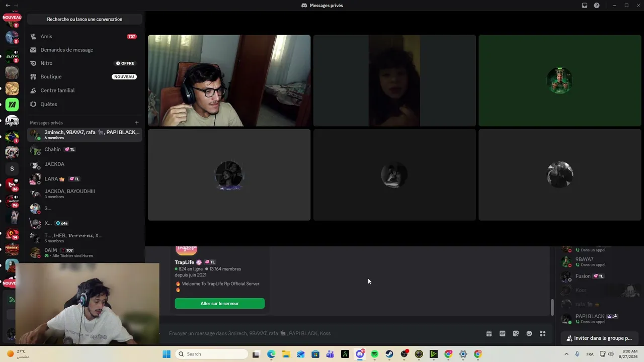Open the Nitro page
The height and width of the screenshot is (362, 644).
click(84, 63)
